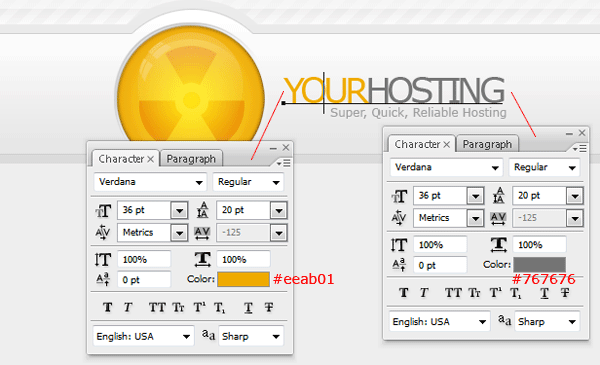This screenshot has width=600, height=365.
Task: Click tracking icon in left panel
Action: tap(202, 233)
